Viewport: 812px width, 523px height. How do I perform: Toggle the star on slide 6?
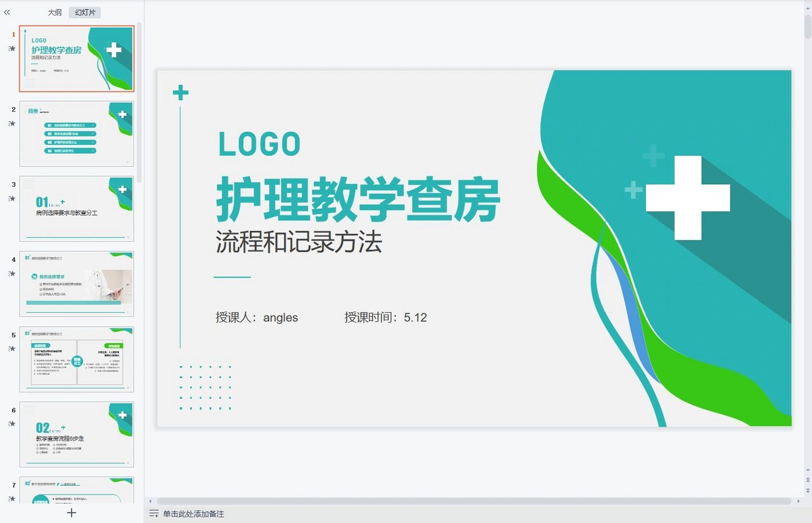[x=12, y=424]
